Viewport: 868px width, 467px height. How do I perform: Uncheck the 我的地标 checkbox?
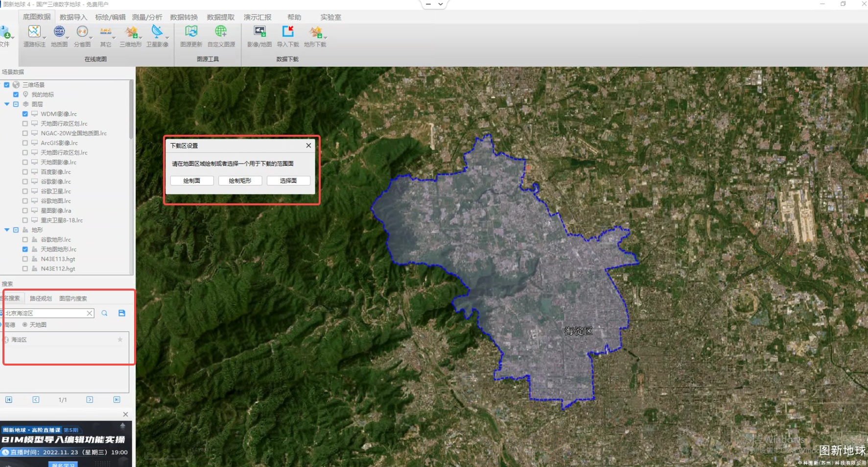[x=16, y=95]
